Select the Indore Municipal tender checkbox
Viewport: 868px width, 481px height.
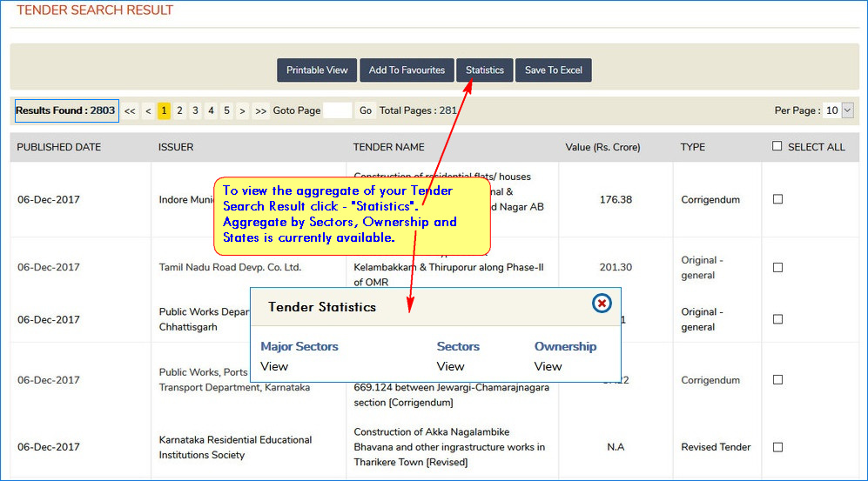click(x=777, y=199)
